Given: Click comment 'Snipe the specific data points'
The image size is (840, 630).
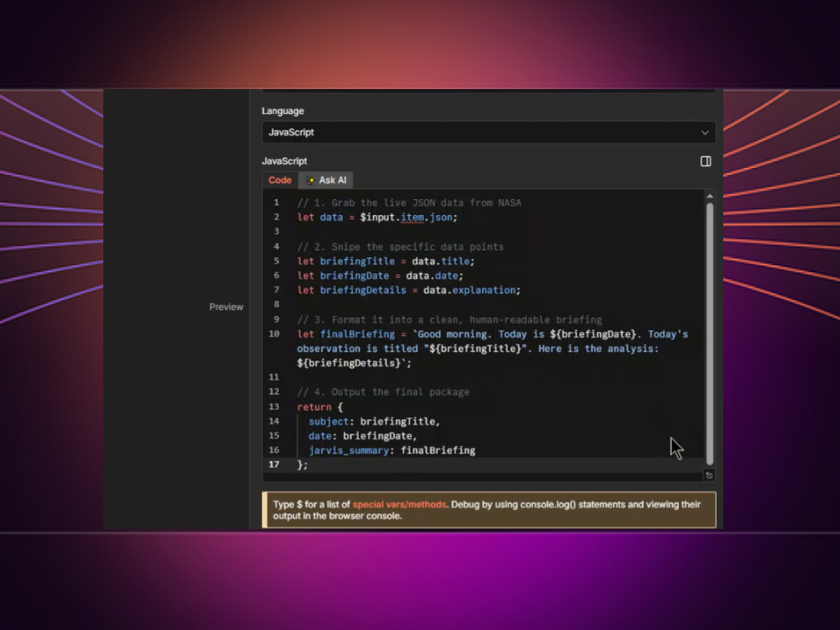Looking at the screenshot, I should tap(400, 246).
